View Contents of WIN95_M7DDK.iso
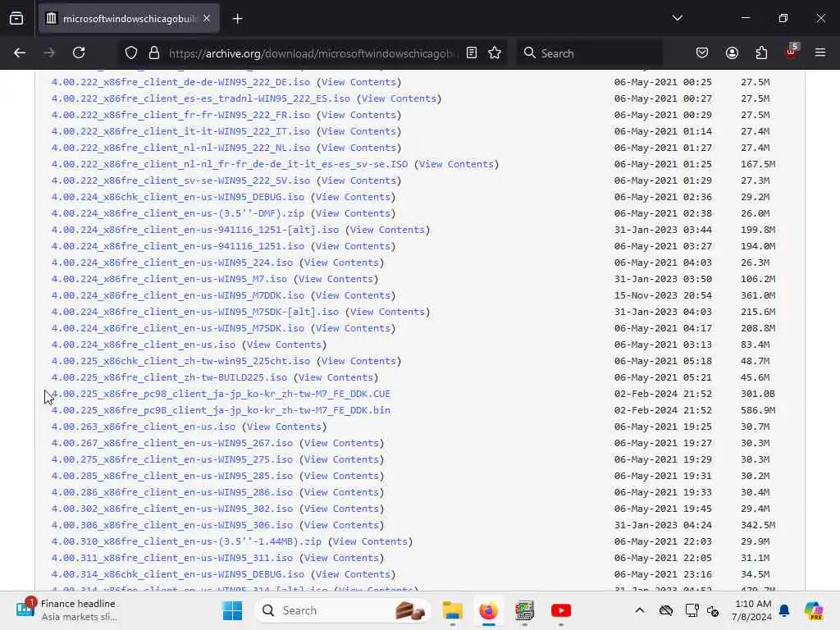Viewport: 840px width, 630px height. click(353, 295)
